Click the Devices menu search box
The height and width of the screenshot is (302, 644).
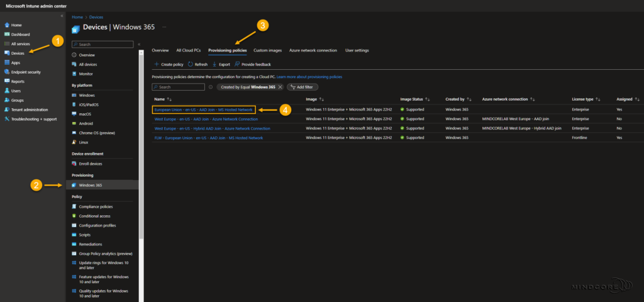tap(103, 45)
